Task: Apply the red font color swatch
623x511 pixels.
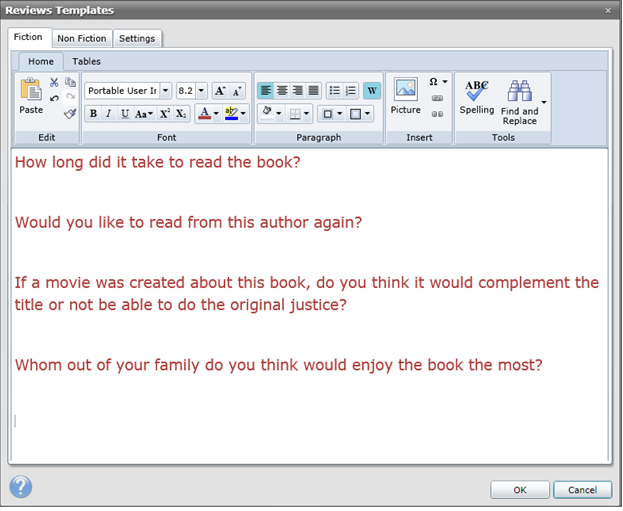Action: click(x=204, y=114)
